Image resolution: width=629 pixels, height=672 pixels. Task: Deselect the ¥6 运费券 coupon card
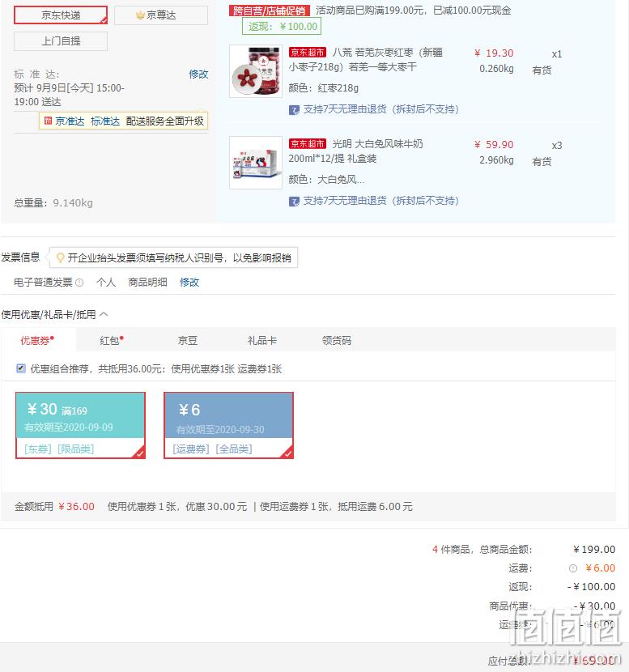229,426
